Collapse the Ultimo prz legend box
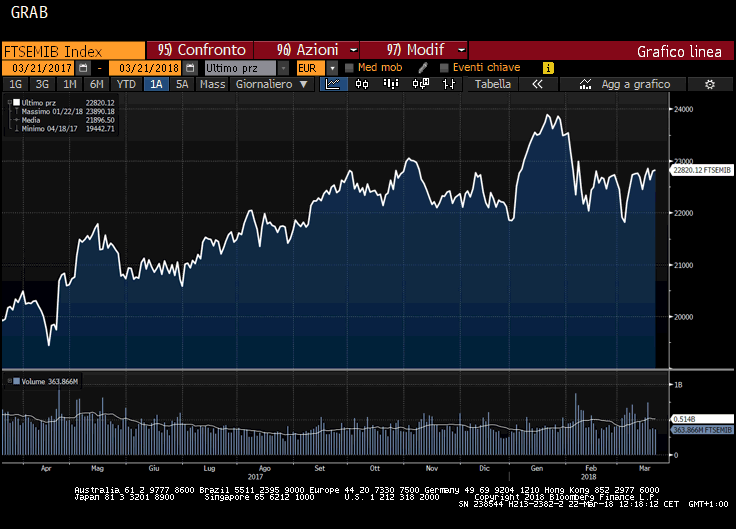This screenshot has width=736, height=529. (x=9, y=102)
